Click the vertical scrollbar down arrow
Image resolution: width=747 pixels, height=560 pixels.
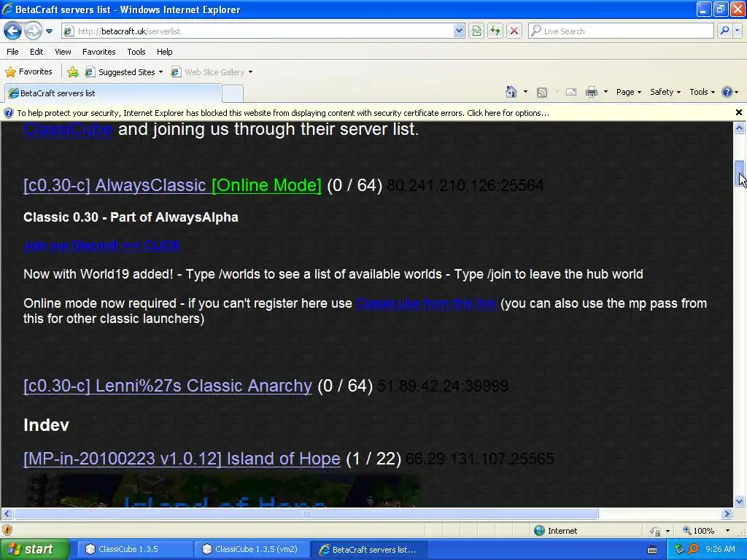(x=740, y=501)
